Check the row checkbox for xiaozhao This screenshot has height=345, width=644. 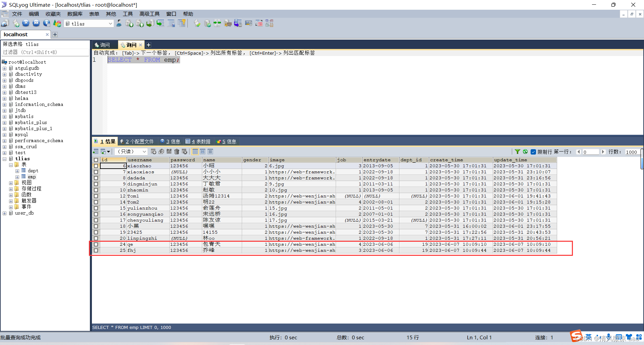pos(96,166)
